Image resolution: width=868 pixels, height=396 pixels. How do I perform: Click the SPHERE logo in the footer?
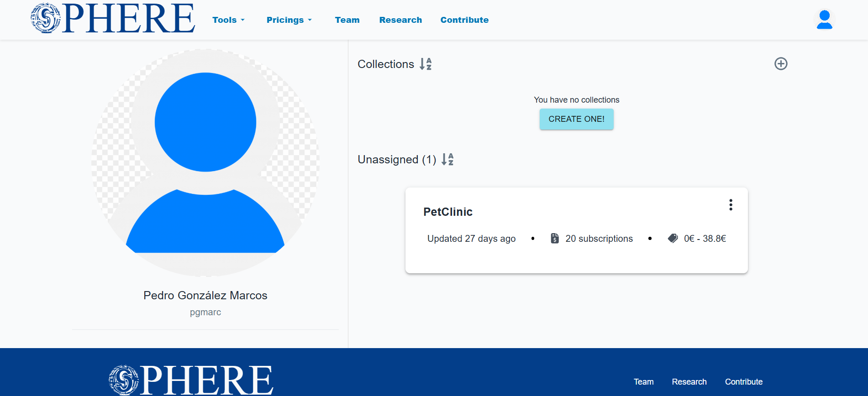[191, 380]
